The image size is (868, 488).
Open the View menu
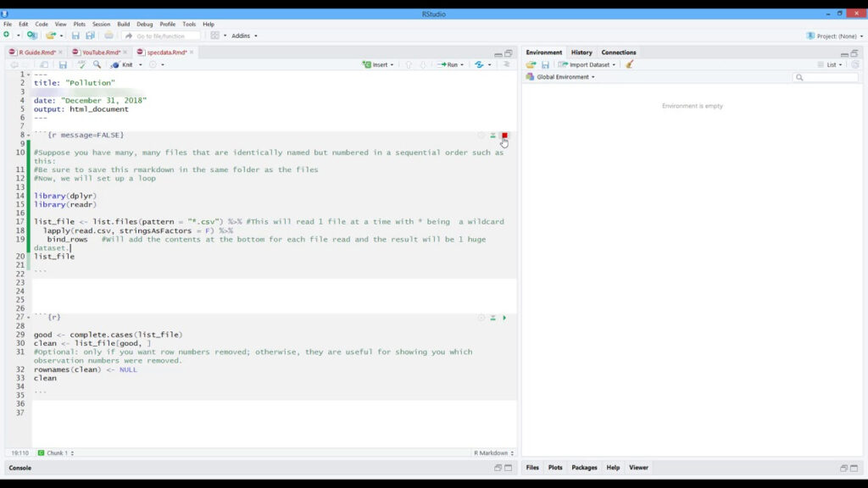(60, 25)
